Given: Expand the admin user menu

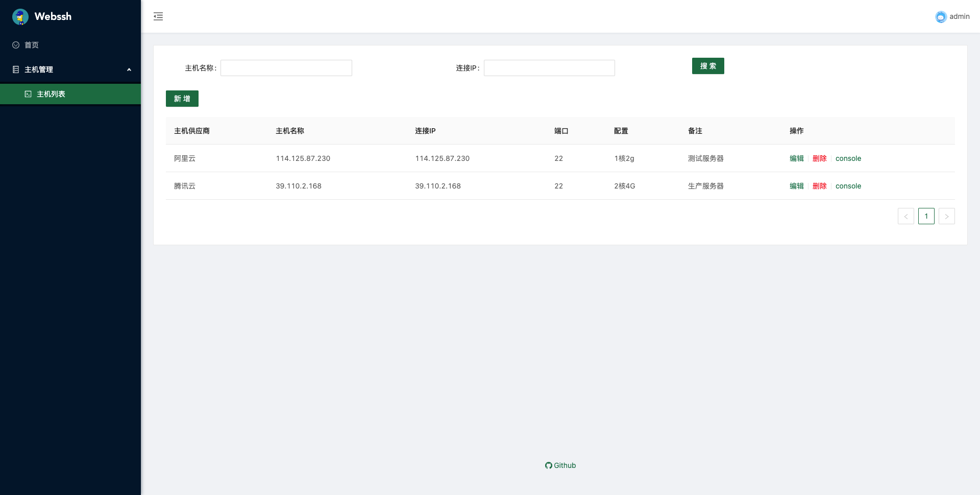Looking at the screenshot, I should [952, 16].
